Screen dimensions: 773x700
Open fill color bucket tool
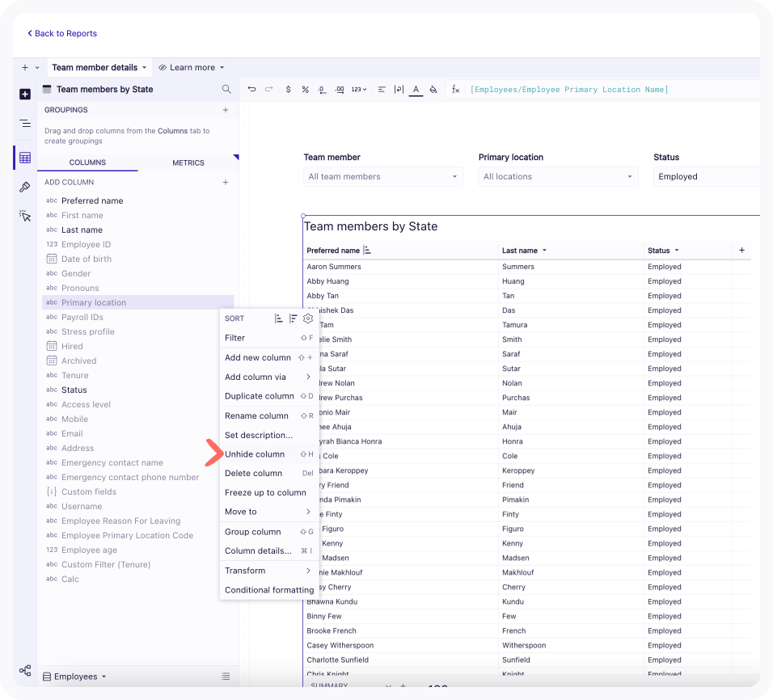tap(433, 89)
